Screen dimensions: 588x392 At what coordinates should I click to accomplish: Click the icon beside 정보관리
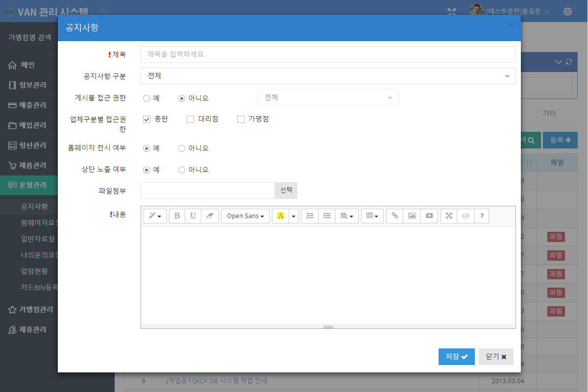[13, 85]
